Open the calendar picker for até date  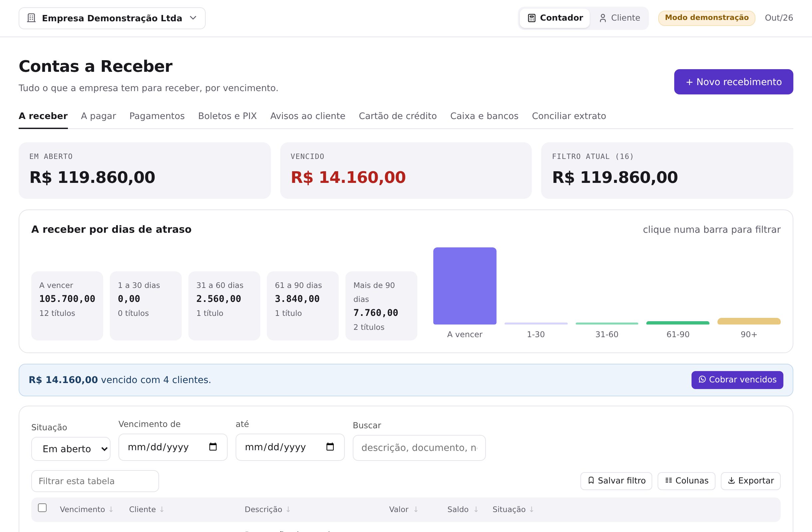(330, 447)
